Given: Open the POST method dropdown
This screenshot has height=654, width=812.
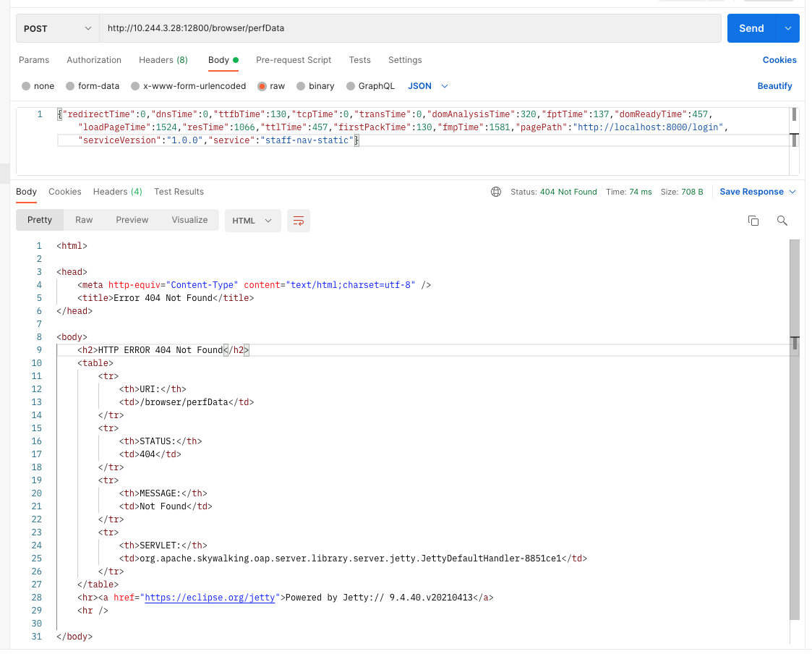Looking at the screenshot, I should pos(57,28).
